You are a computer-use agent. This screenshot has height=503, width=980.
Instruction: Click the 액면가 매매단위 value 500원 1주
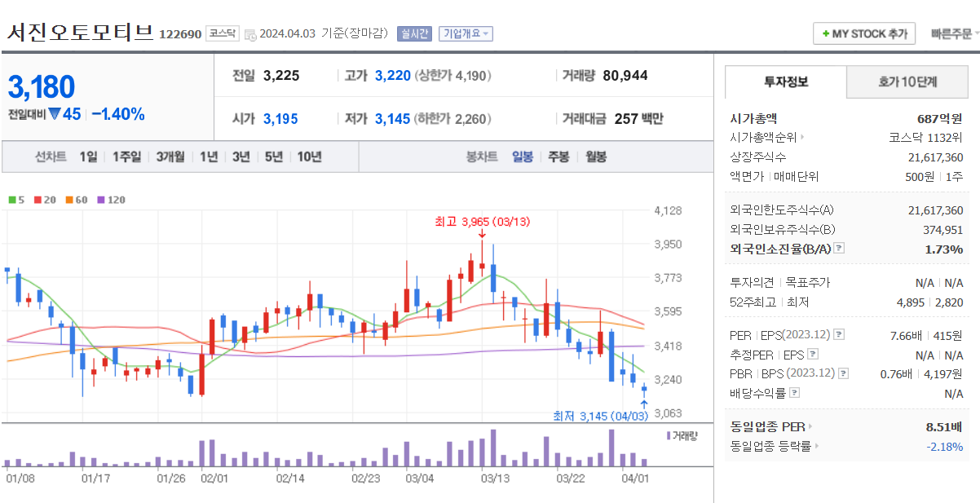point(936,176)
